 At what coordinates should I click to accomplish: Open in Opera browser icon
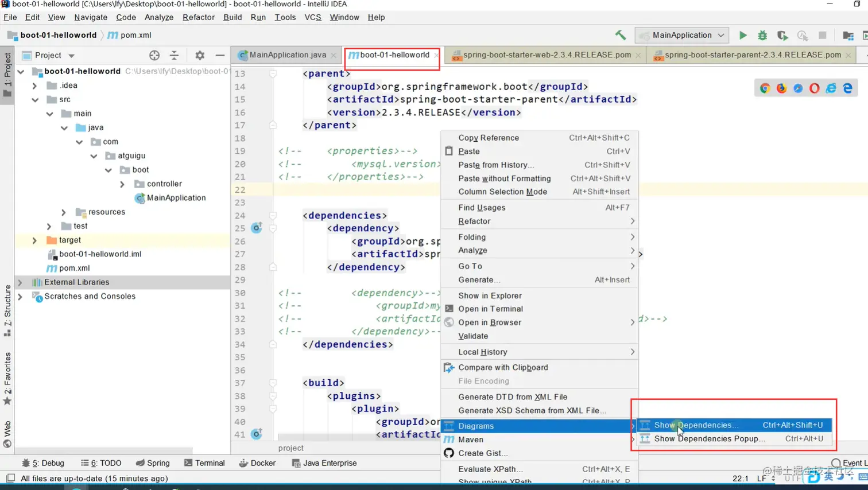pyautogui.click(x=815, y=88)
